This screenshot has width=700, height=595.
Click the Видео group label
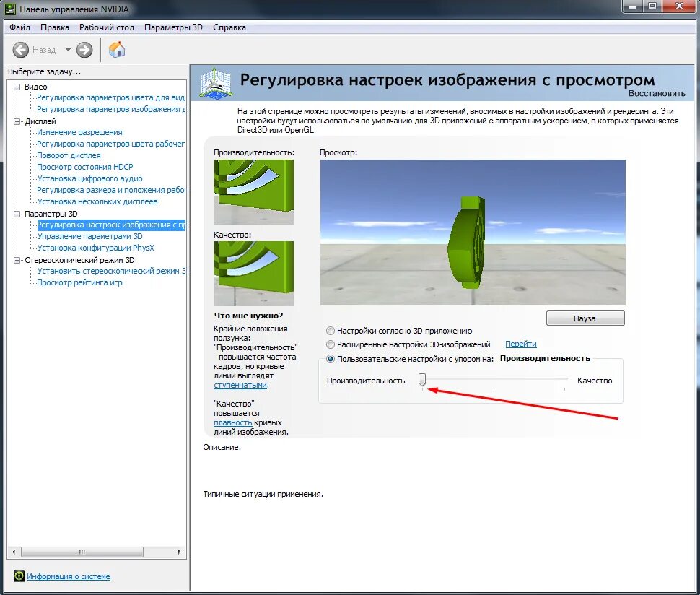35,87
